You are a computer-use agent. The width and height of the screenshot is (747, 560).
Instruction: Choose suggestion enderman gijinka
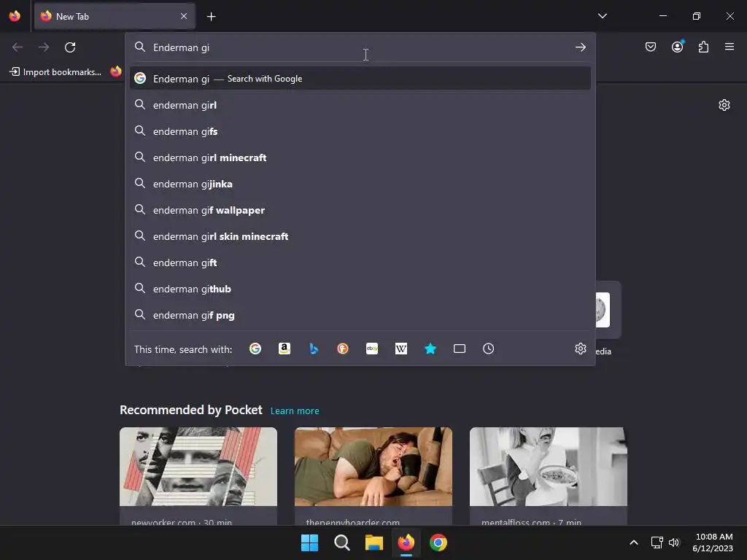tap(360, 184)
